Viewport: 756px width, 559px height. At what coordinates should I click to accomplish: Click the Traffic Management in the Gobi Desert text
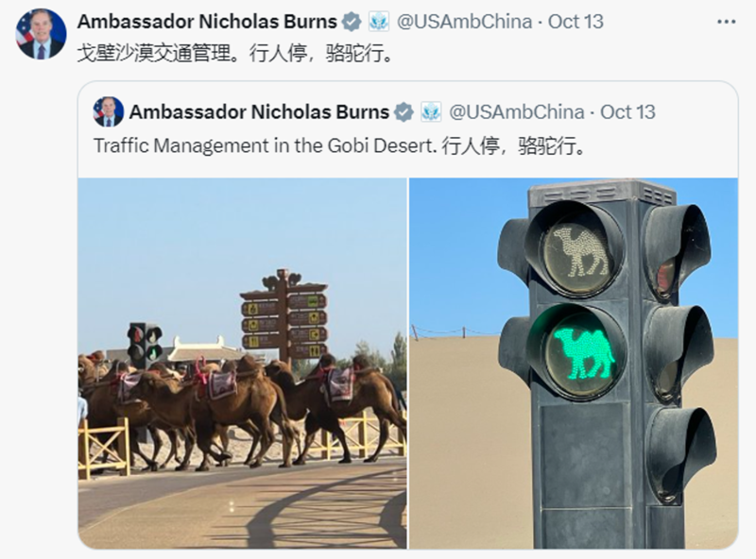coord(266,145)
